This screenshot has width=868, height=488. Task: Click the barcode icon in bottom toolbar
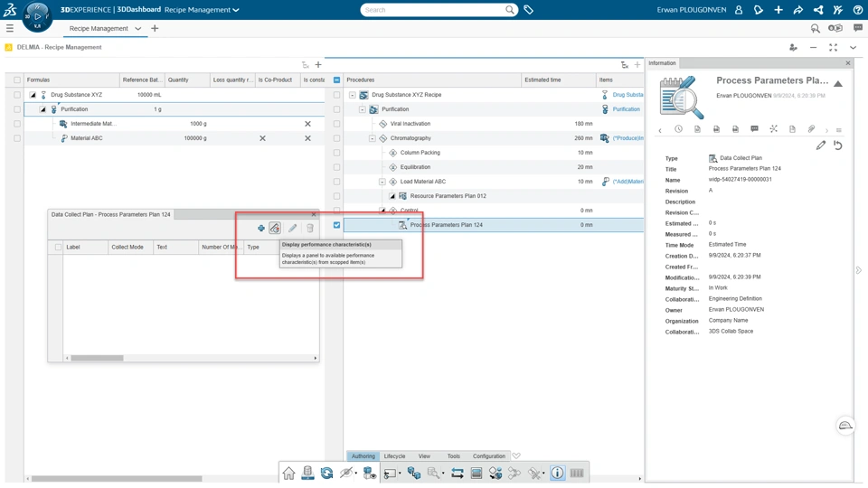tap(577, 473)
